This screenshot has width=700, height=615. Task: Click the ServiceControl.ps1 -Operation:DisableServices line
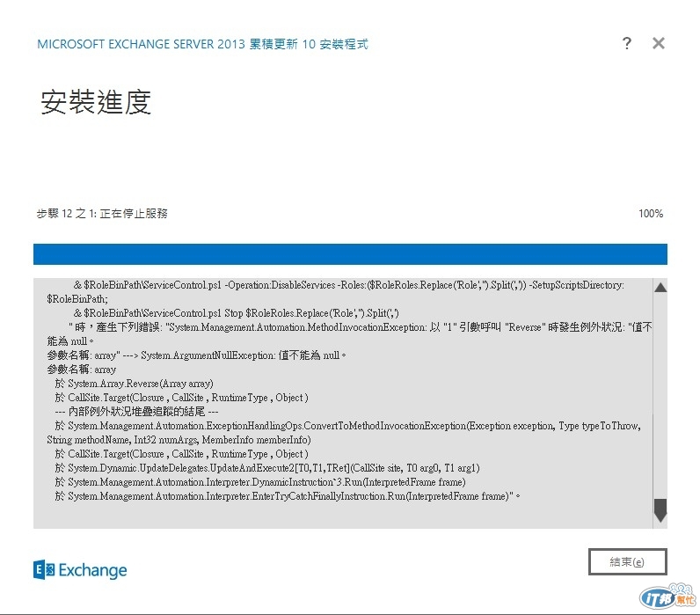pyautogui.click(x=348, y=285)
